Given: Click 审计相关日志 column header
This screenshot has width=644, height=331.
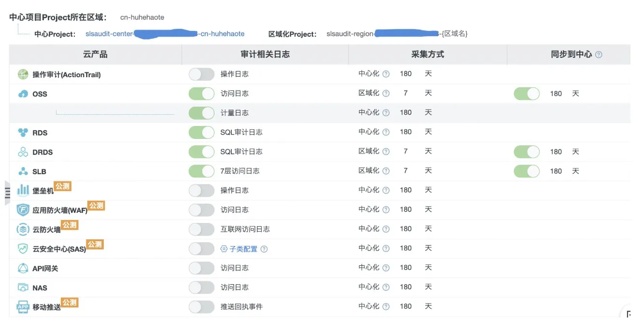Looking at the screenshot, I should (x=265, y=55).
